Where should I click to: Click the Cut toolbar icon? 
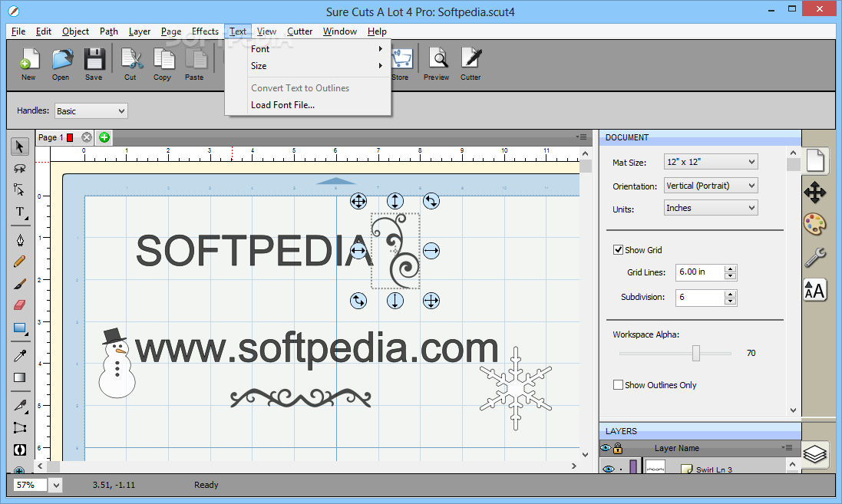click(x=131, y=64)
